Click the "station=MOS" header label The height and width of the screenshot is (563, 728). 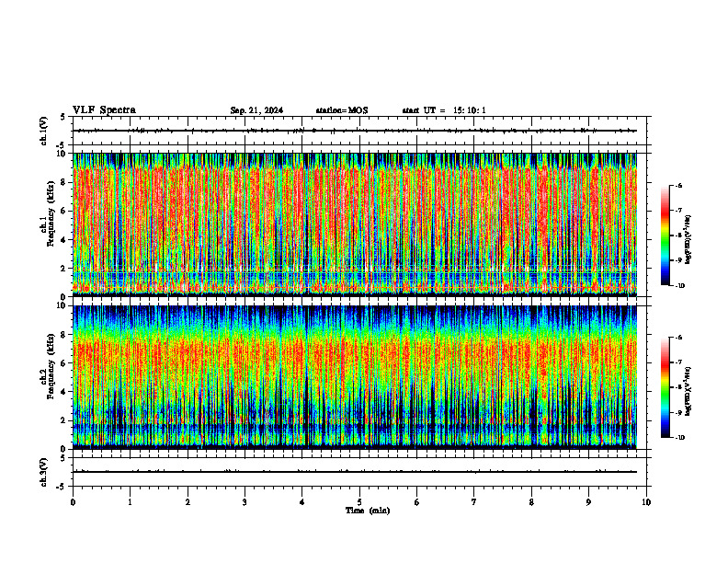point(342,110)
